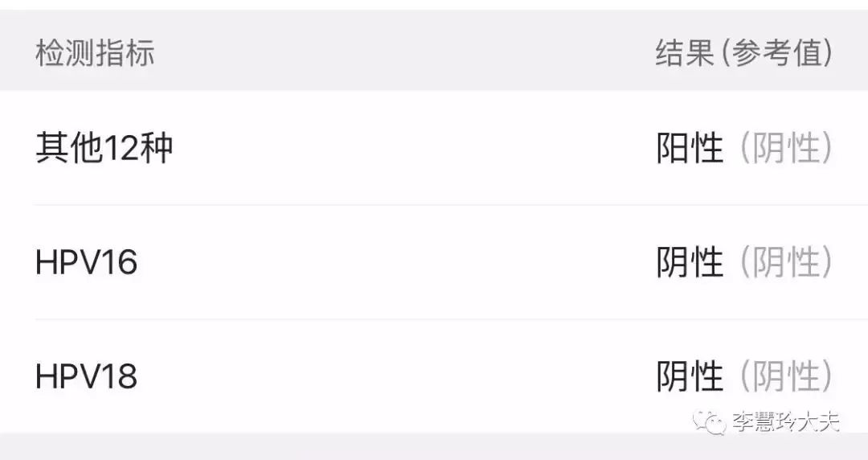Click the 阳性 result for 其他12种
Screen dimensions: 868x460
(x=690, y=149)
